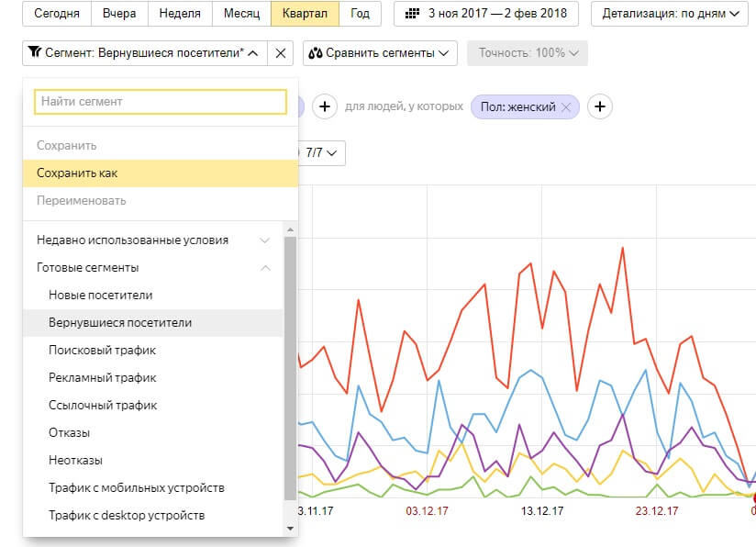756x547 pixels.
Task: Open the 7/7 metrics selector
Action: pyautogui.click(x=320, y=152)
